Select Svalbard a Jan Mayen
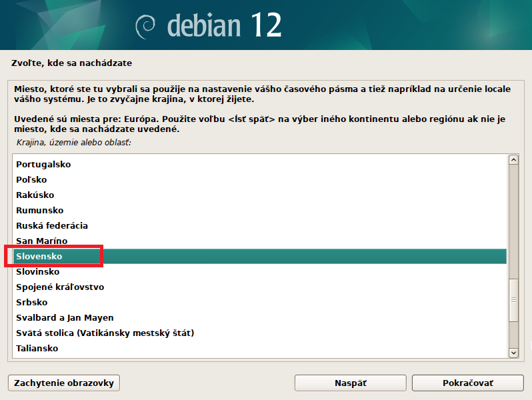This screenshot has height=400, width=532. pyautogui.click(x=65, y=317)
